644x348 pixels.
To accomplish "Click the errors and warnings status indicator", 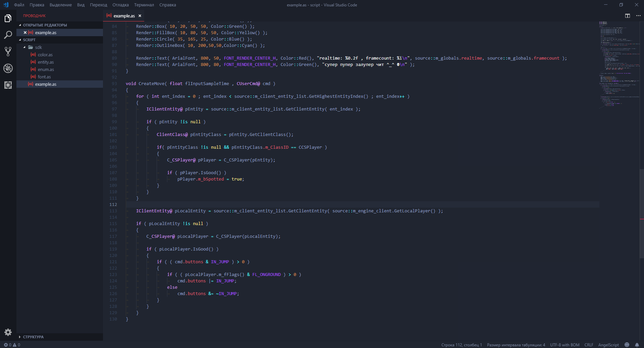I will 12,345.
